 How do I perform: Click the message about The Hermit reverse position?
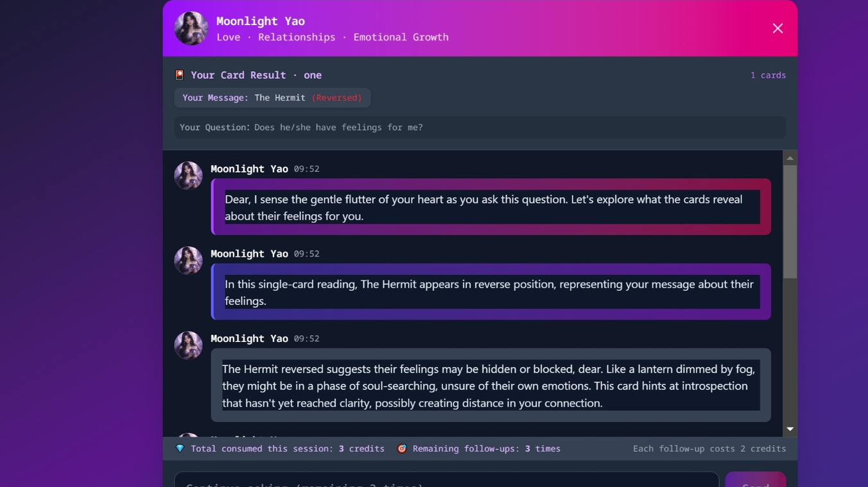(491, 292)
